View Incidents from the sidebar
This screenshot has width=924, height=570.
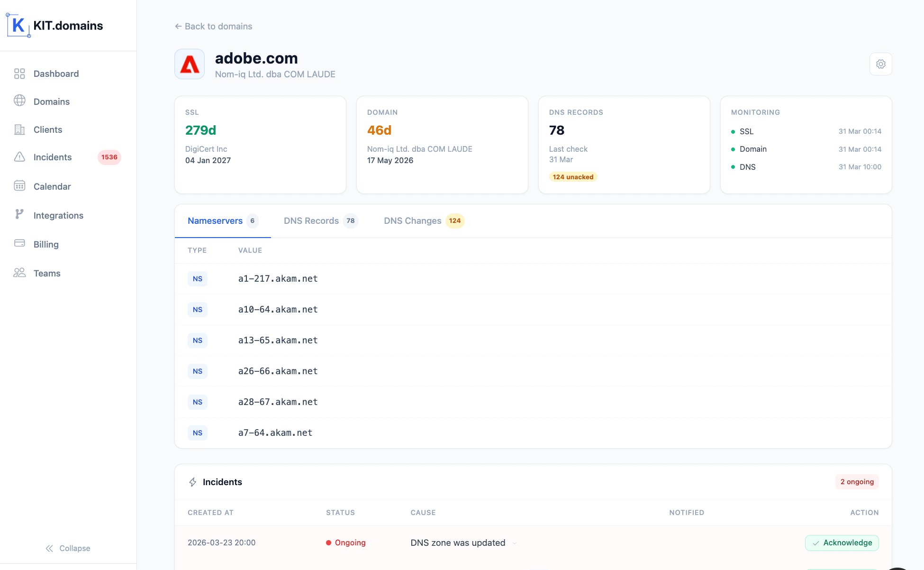(53, 157)
